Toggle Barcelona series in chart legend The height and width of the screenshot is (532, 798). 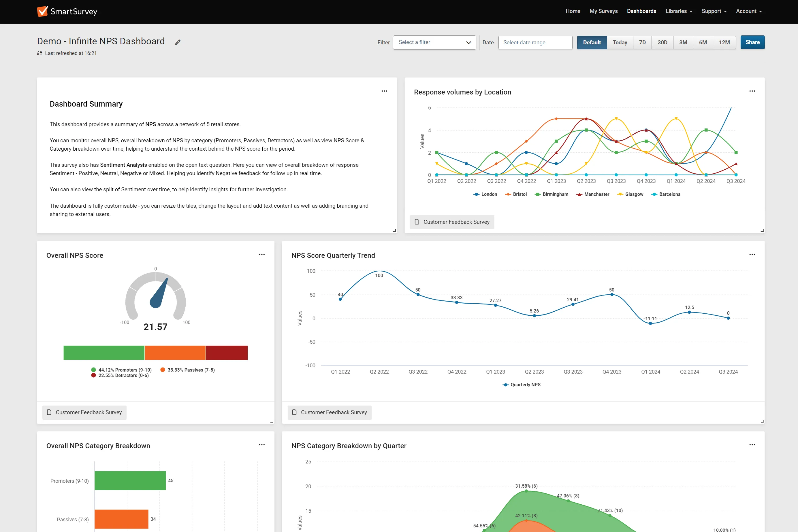coord(666,194)
